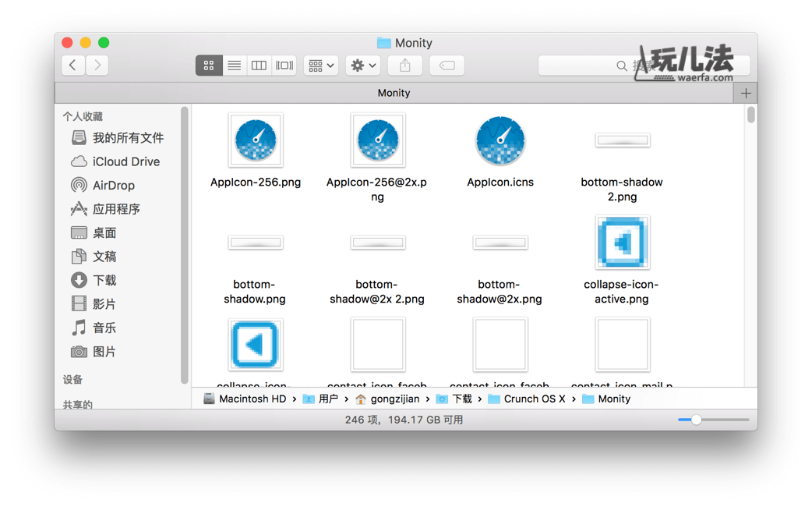This screenshot has height=507, width=812.
Task: Click the Edit Tags toolbar icon
Action: pyautogui.click(x=447, y=66)
